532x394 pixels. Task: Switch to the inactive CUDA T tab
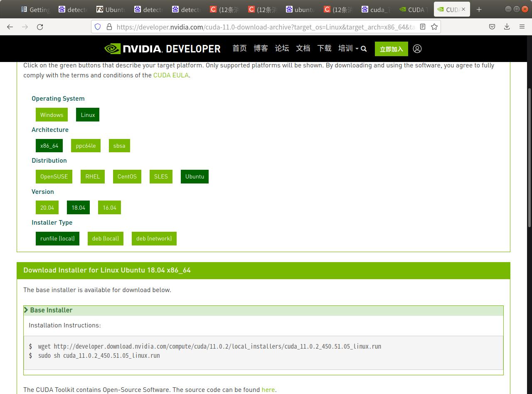(x=414, y=9)
